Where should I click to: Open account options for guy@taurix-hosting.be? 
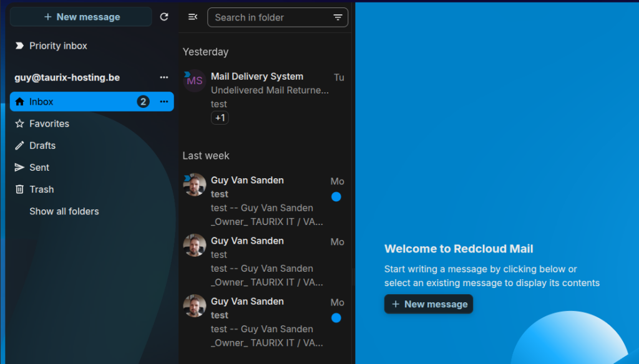[164, 77]
